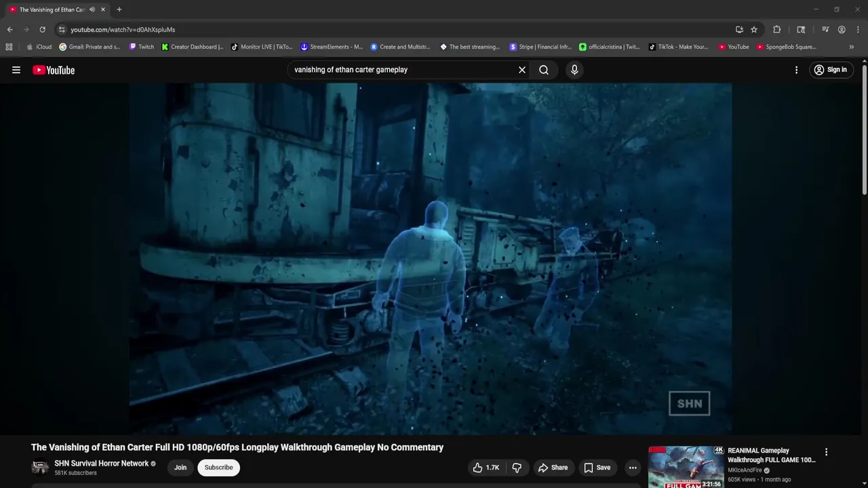Open the browser extensions puzzle icon

coord(777,30)
